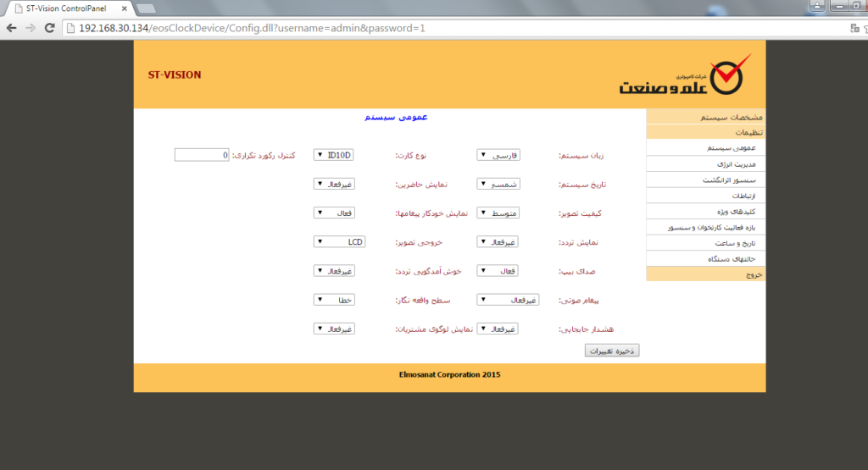Select the ST-Vision ControlPanel tab
The image size is (868, 470).
coord(66,8)
